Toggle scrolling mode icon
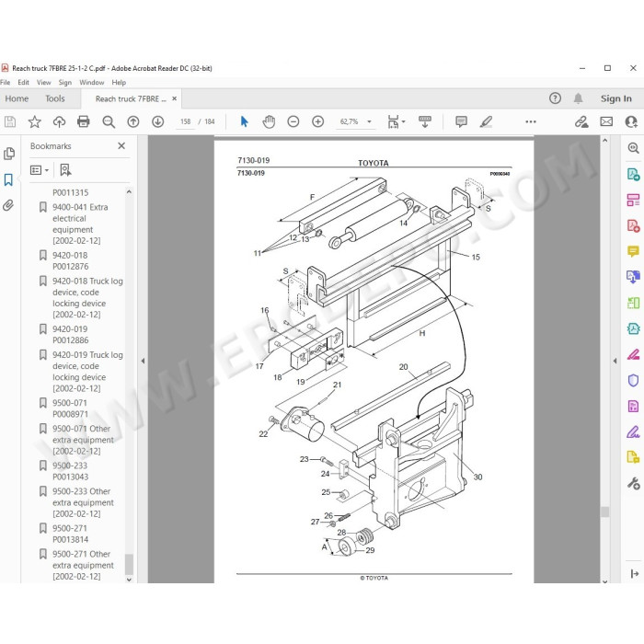The width and height of the screenshot is (644, 644). [x=425, y=121]
